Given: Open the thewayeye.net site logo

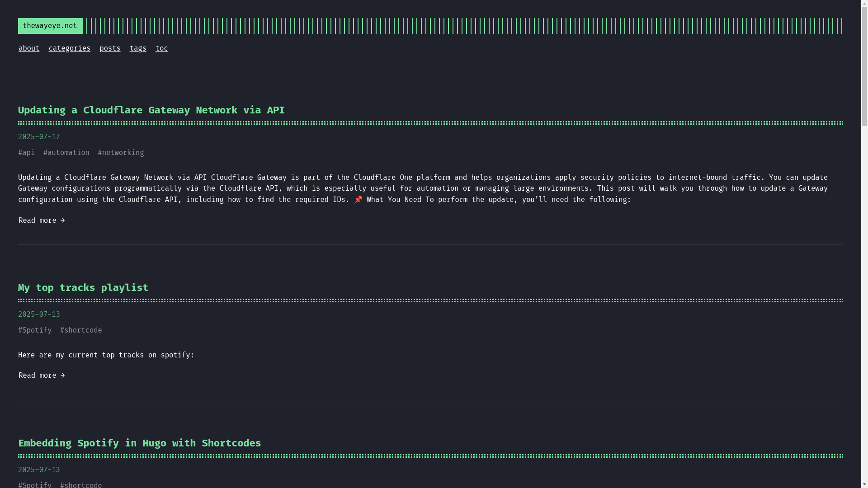Looking at the screenshot, I should coord(50,26).
